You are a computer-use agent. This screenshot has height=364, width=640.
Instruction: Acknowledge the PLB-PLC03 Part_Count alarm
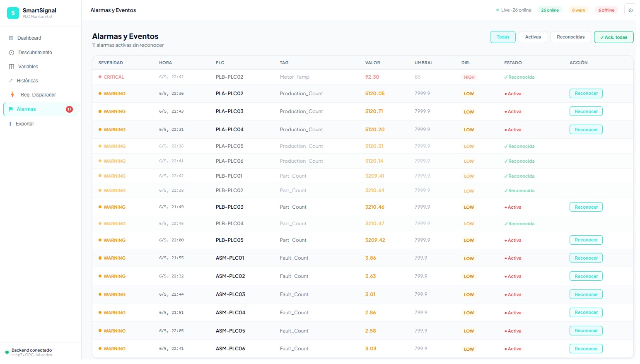(x=586, y=207)
